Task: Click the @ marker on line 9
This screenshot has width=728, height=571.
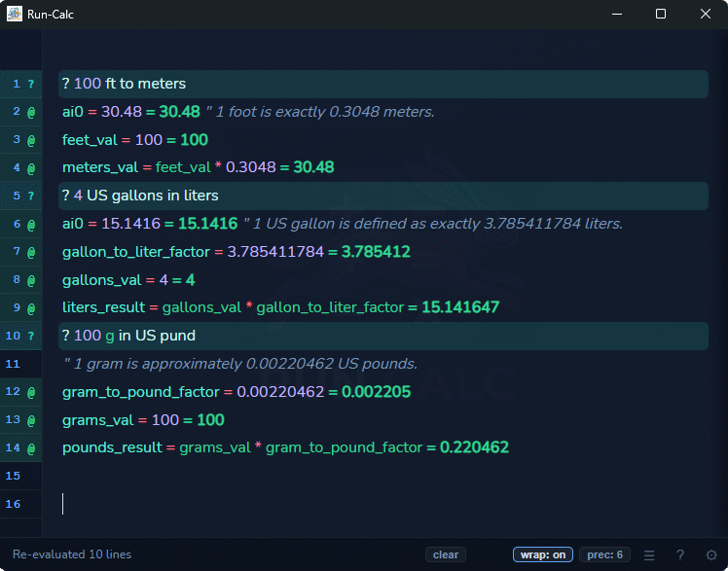Action: 31,308
